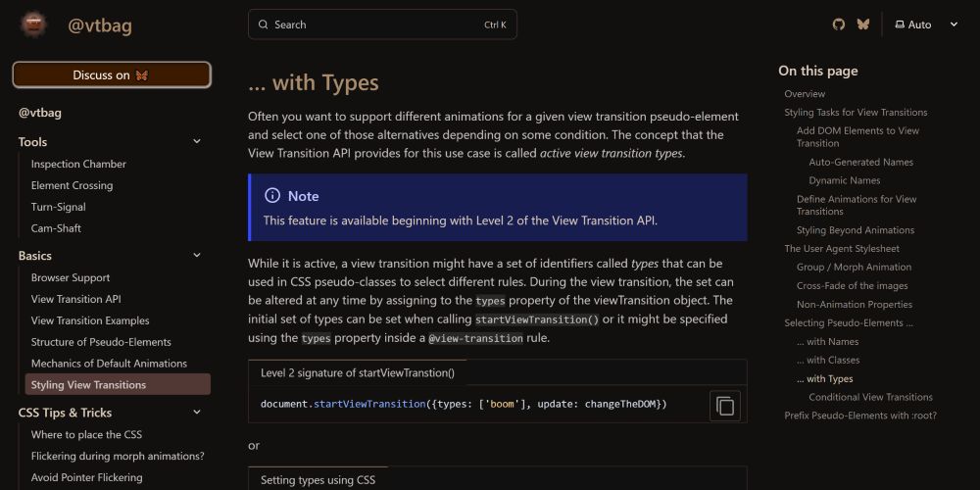Jump to The User Agent Stylesheet section

pyautogui.click(x=842, y=248)
